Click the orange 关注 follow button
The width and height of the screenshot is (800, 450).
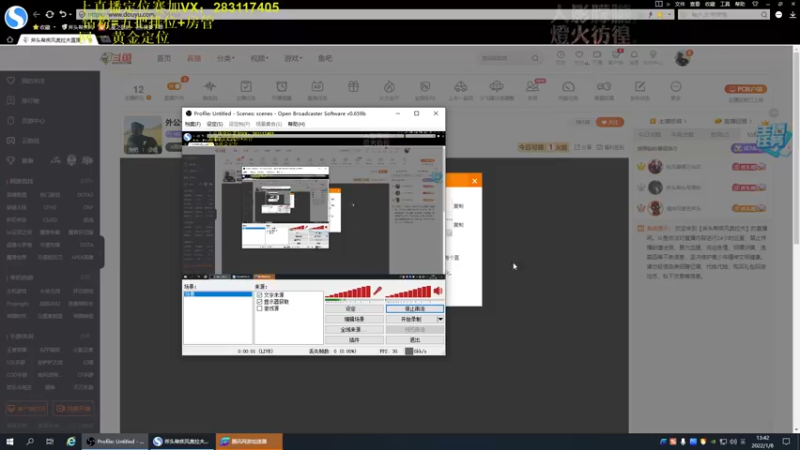pos(610,122)
